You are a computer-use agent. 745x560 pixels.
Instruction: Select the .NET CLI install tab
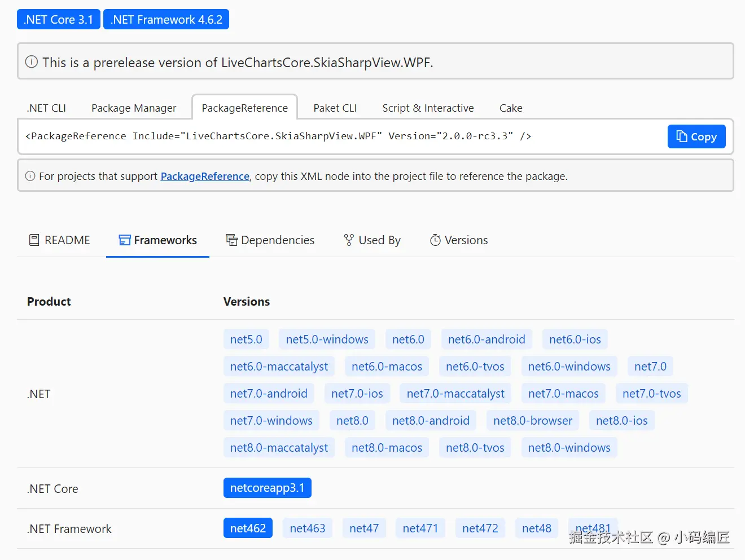[x=46, y=108]
